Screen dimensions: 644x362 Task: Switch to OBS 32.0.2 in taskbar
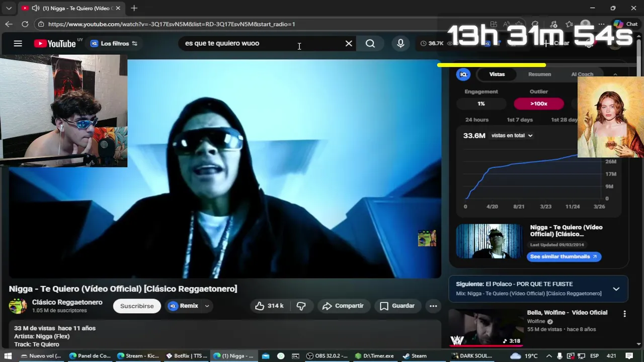pyautogui.click(x=327, y=356)
